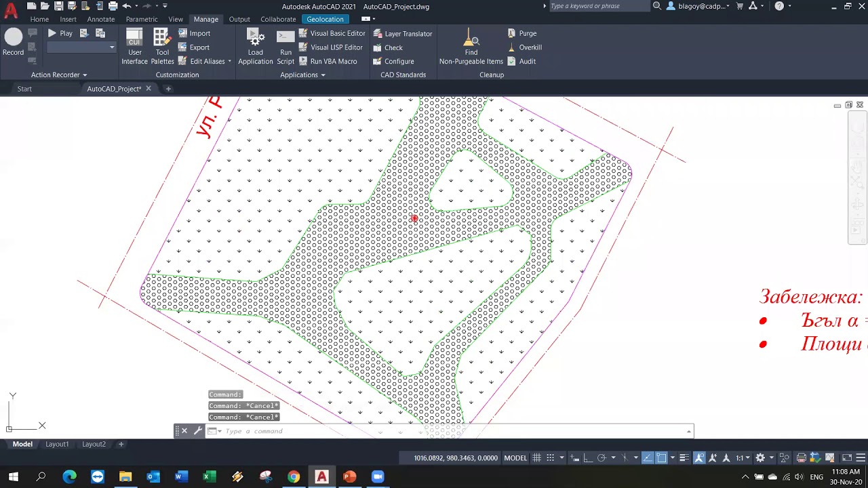Expand the Applications panel
Viewport: 868px width, 488px height.
point(302,75)
